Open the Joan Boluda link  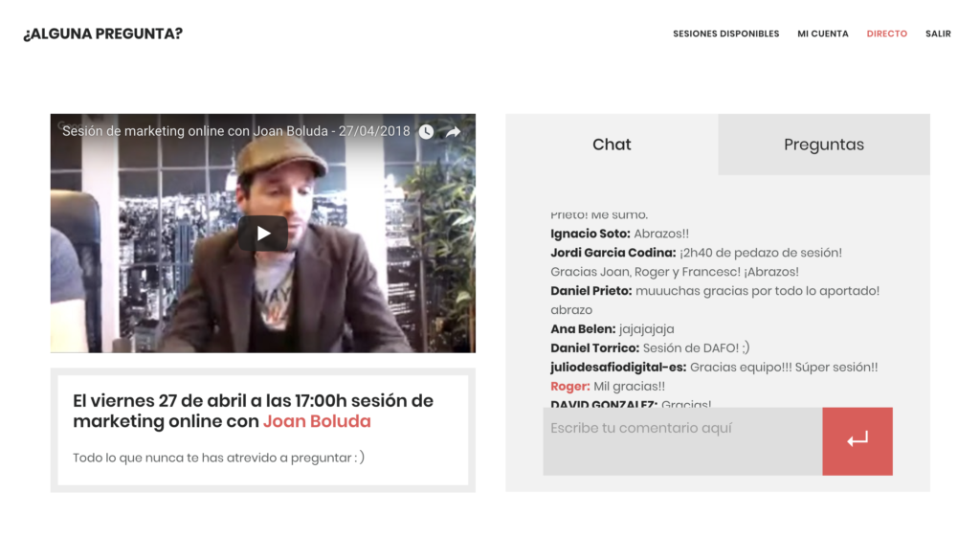click(317, 421)
